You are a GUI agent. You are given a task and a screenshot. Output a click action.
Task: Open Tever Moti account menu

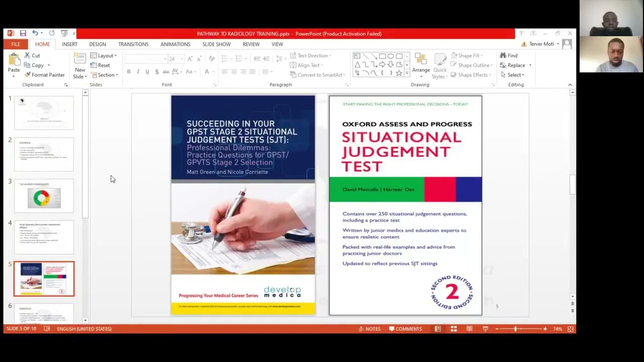pyautogui.click(x=544, y=44)
